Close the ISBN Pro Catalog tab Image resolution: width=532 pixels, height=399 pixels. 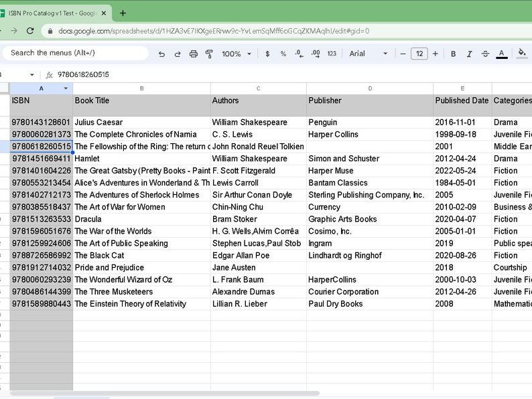tap(104, 13)
